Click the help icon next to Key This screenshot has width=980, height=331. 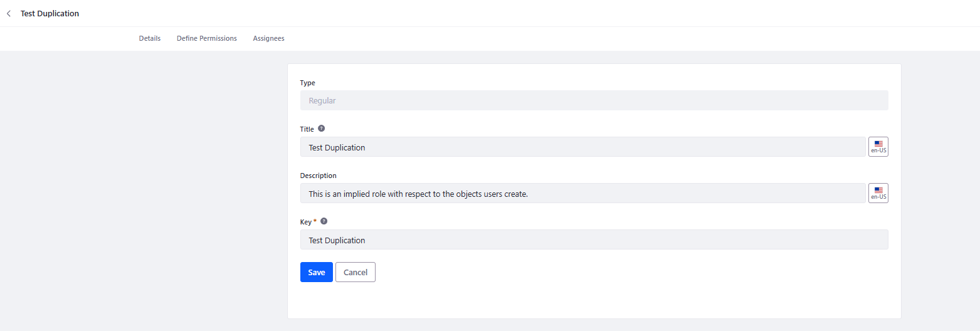pyautogui.click(x=324, y=221)
